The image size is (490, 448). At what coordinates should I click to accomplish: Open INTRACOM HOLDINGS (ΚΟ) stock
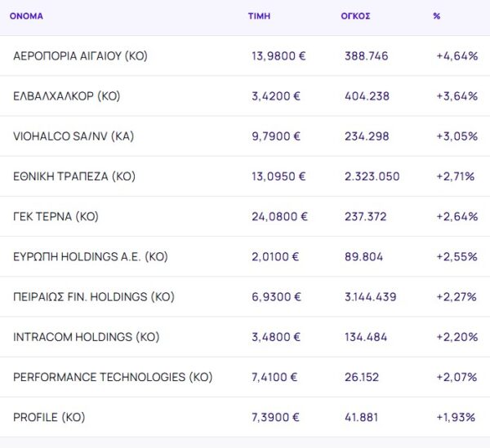click(86, 337)
